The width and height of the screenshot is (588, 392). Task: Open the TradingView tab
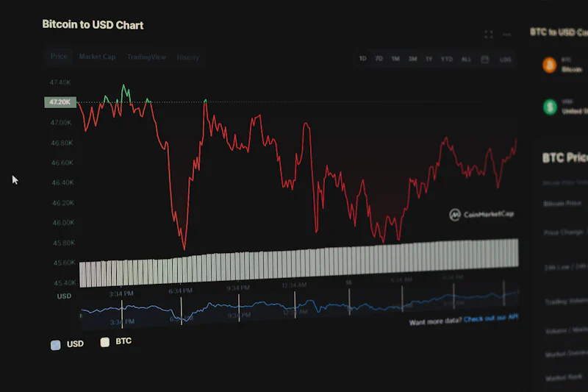(x=146, y=57)
